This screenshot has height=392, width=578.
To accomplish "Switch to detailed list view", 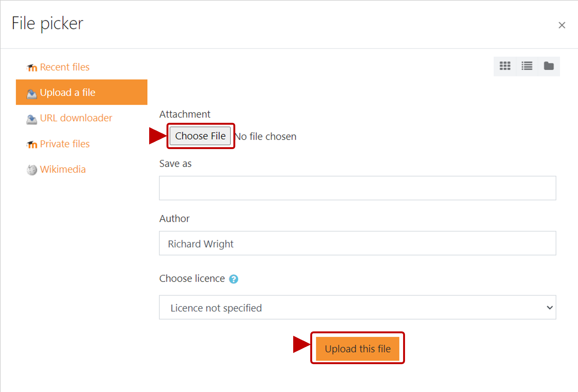I will (x=527, y=66).
